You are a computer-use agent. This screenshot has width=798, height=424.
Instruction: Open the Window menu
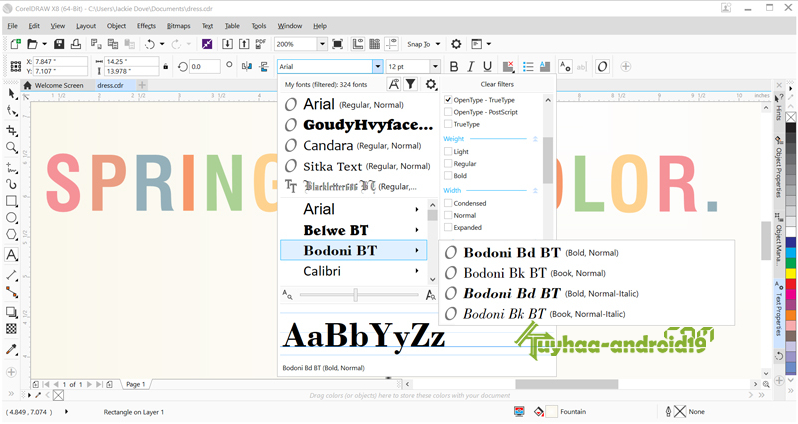[x=290, y=26]
